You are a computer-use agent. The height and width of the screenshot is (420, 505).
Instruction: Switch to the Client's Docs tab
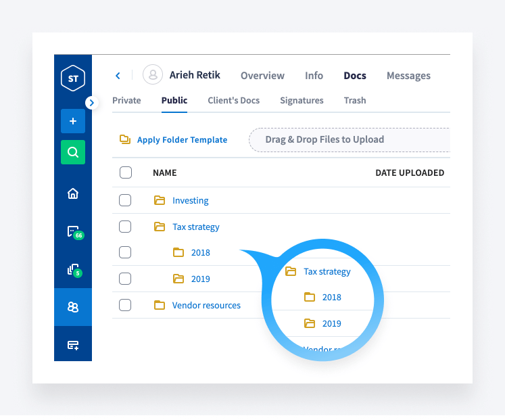coord(233,100)
